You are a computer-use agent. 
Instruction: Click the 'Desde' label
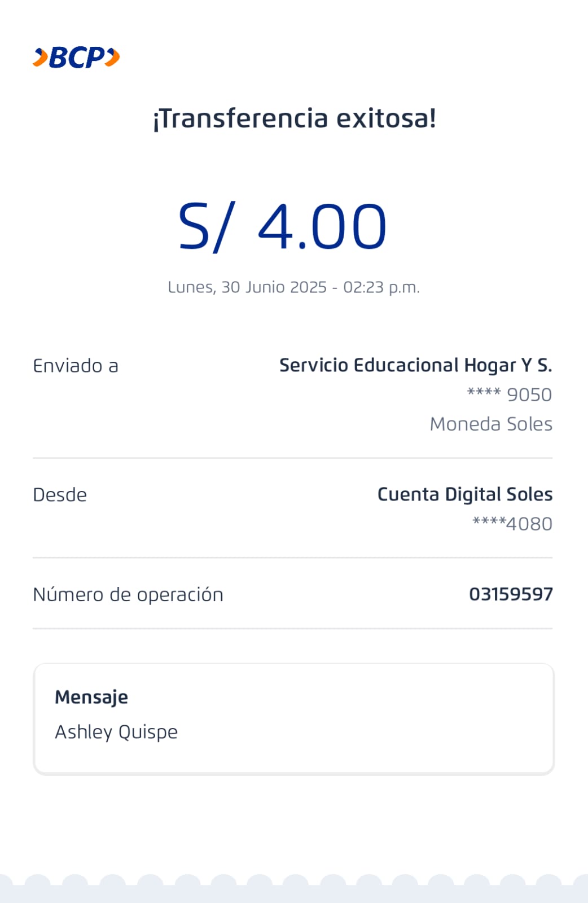point(60,495)
